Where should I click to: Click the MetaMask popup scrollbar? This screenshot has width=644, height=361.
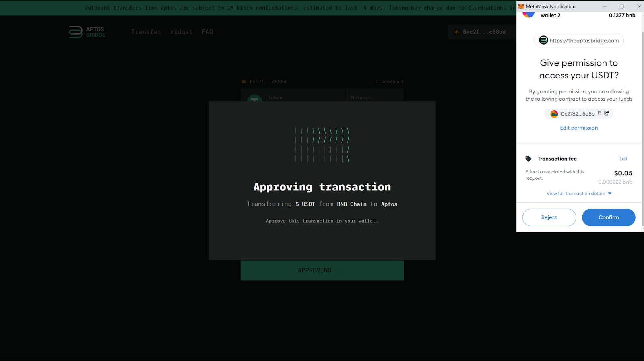(642, 129)
